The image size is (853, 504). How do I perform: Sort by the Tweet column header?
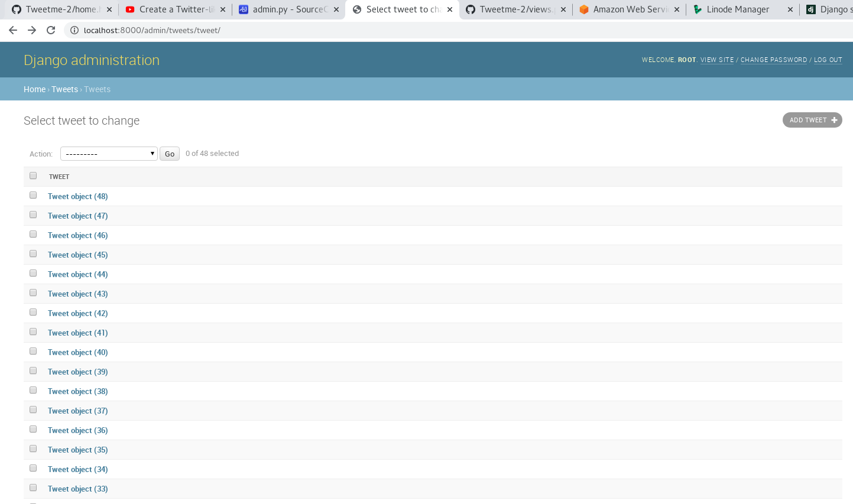[59, 177]
